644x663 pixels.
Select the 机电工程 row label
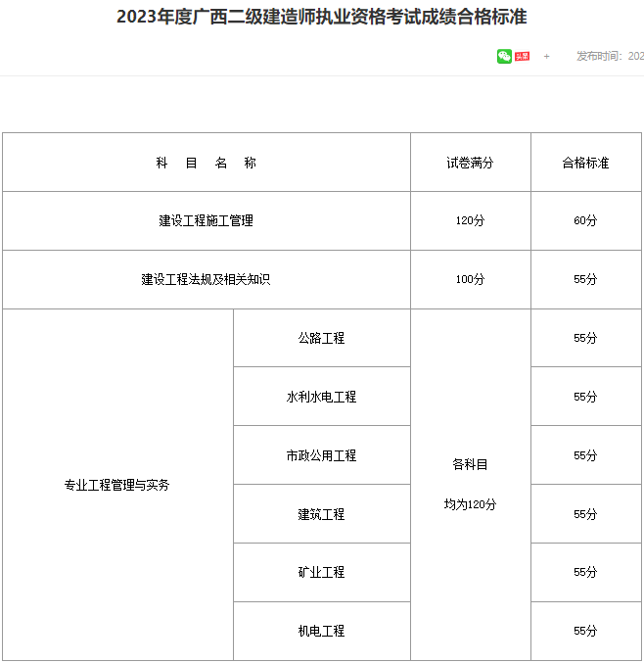pyautogui.click(x=322, y=631)
